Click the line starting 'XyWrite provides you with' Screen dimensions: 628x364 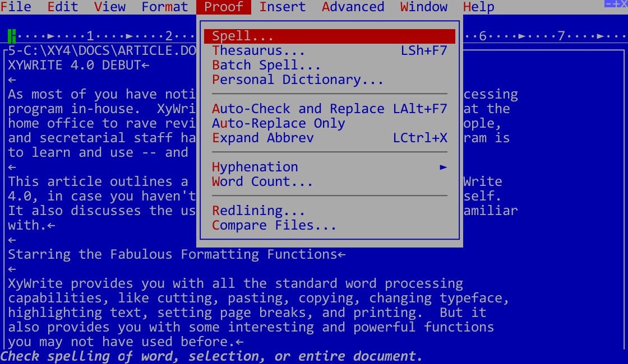[x=235, y=283]
